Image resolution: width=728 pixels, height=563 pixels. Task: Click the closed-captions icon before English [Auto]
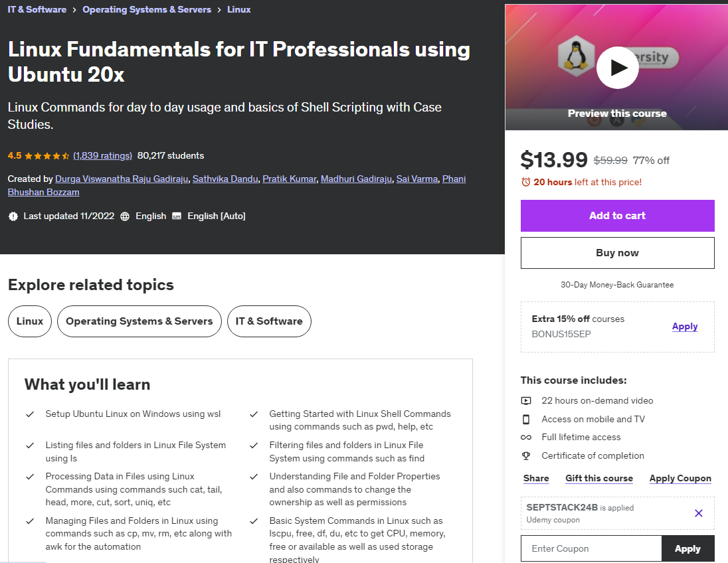(x=176, y=216)
